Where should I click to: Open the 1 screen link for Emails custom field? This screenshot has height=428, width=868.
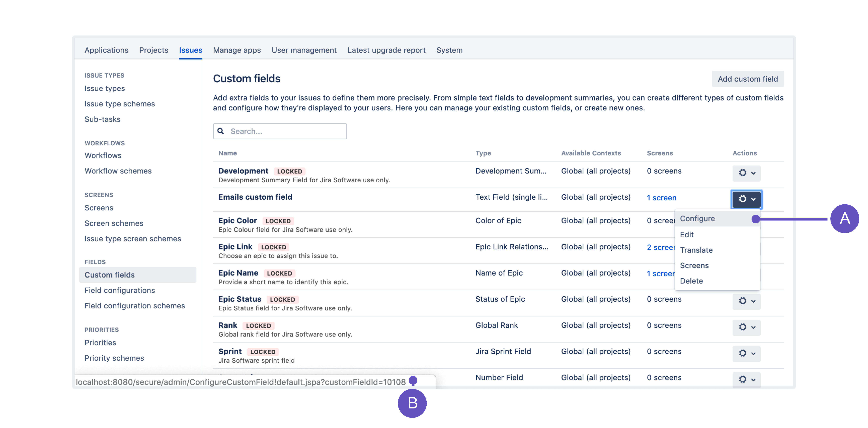click(x=661, y=198)
